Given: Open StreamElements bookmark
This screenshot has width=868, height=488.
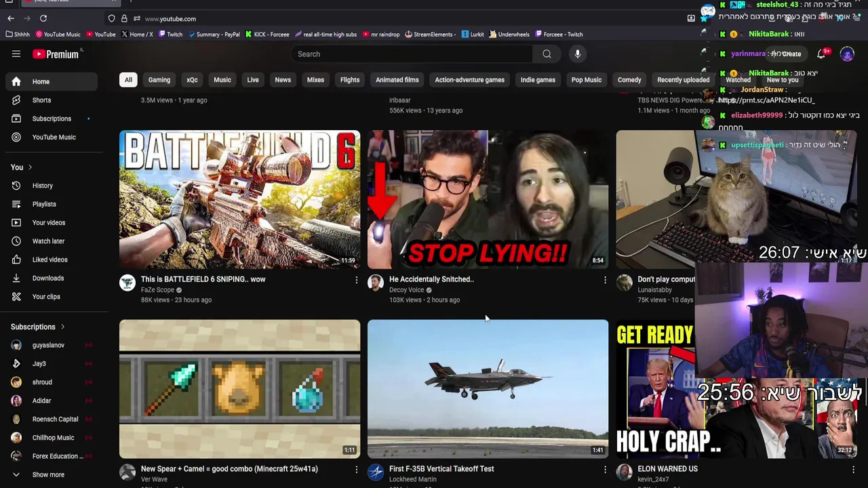Looking at the screenshot, I should click(x=430, y=35).
